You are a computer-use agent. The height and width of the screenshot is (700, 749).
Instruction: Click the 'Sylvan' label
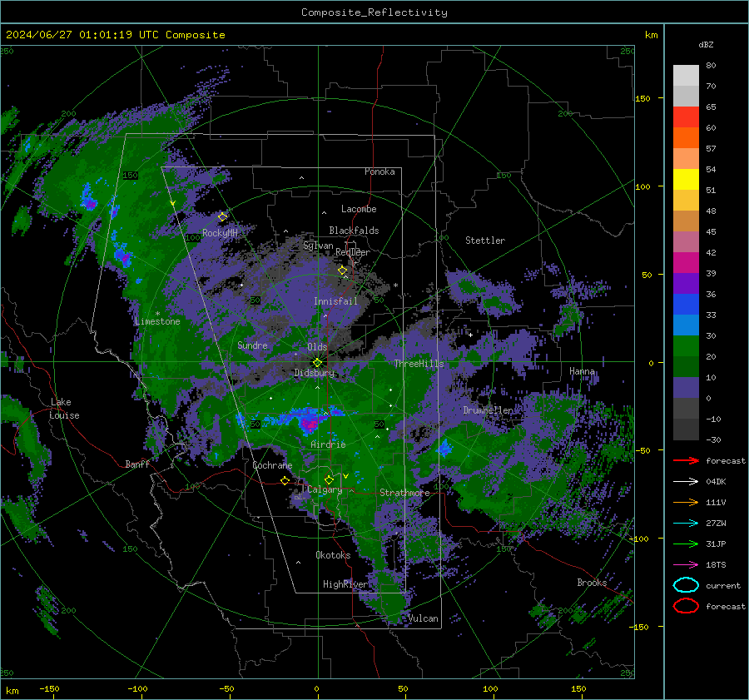coord(318,246)
